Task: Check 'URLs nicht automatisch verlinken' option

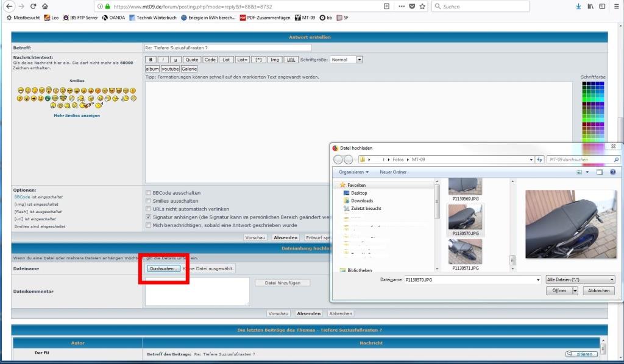Action: [148, 209]
